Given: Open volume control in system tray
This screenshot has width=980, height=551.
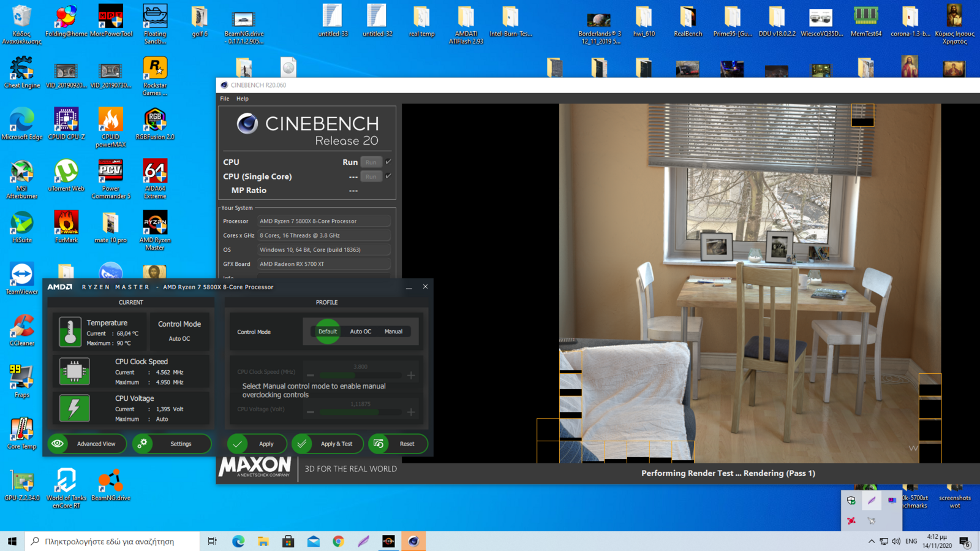Looking at the screenshot, I should pos(896,541).
